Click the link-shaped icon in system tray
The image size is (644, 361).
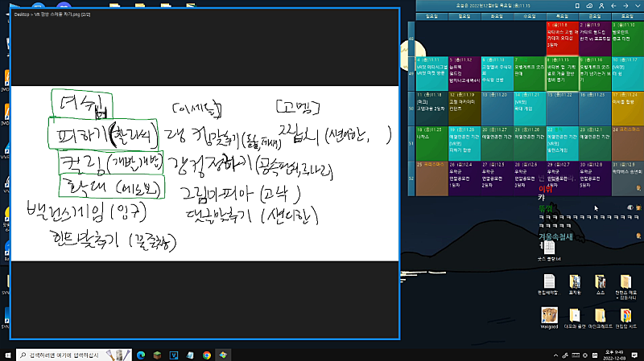pos(566,355)
